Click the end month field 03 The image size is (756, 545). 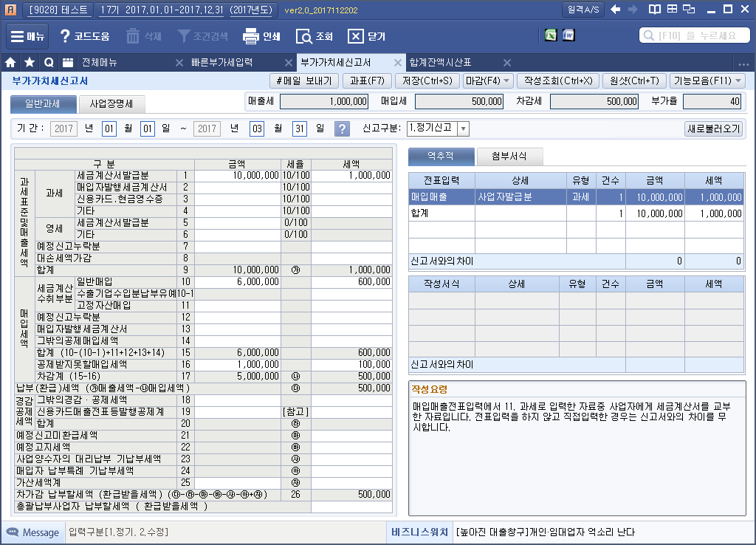point(257,128)
